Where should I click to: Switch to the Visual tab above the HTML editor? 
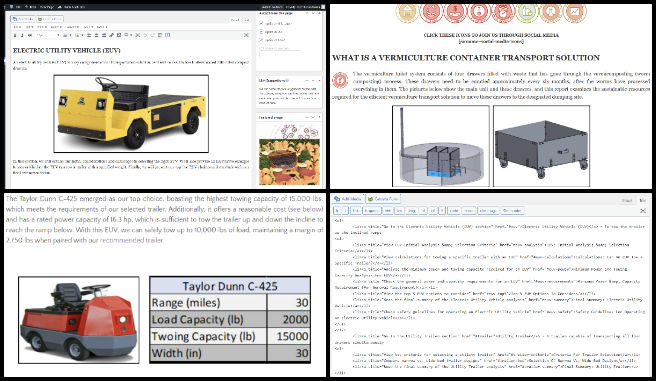point(627,201)
